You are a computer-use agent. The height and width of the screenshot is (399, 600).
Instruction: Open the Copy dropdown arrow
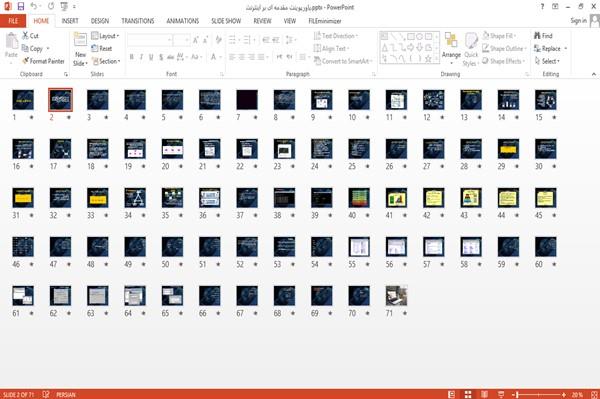[x=48, y=49]
